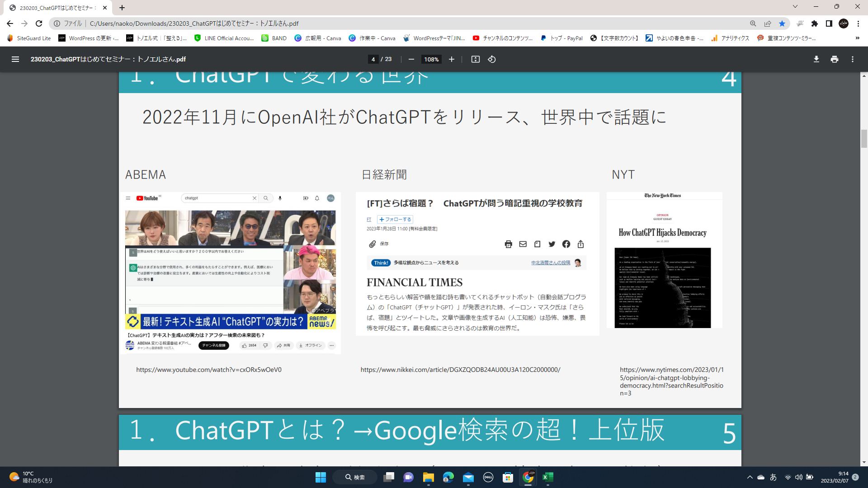
Task: Toggle the Japanese IME input mode indicator
Action: tap(774, 477)
